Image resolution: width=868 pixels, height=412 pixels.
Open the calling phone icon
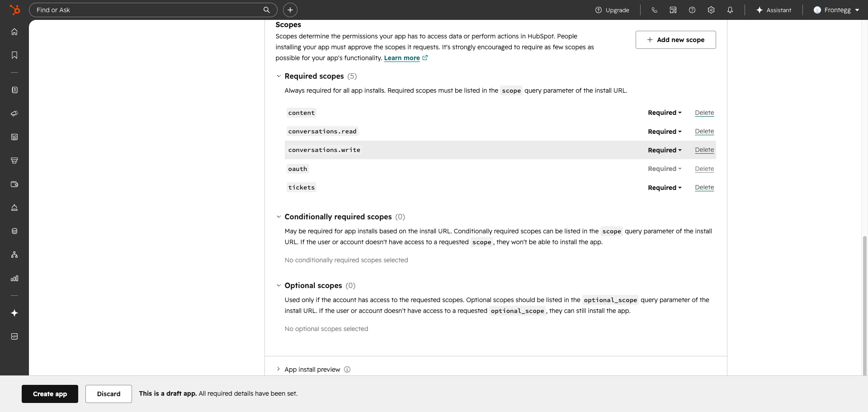pos(654,10)
